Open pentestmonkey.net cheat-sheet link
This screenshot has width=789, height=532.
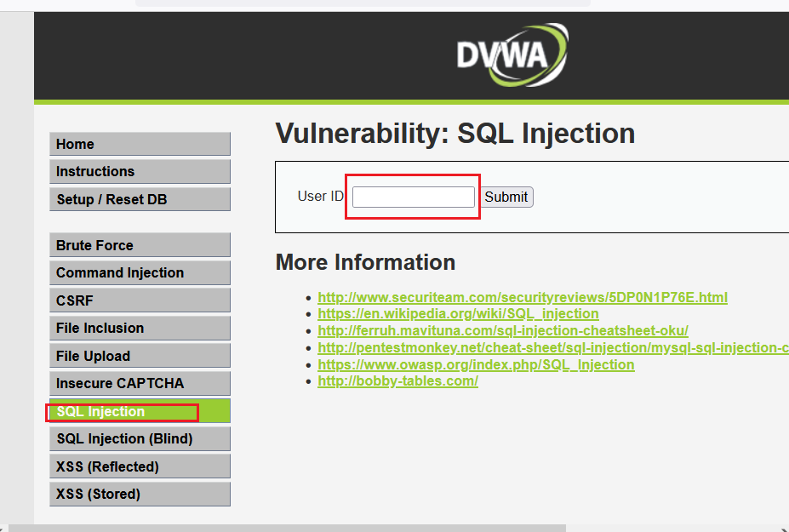553,348
